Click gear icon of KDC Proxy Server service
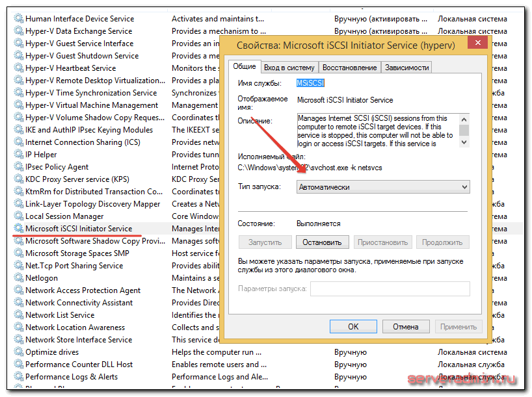The width and height of the screenshot is (532, 397). point(18,179)
